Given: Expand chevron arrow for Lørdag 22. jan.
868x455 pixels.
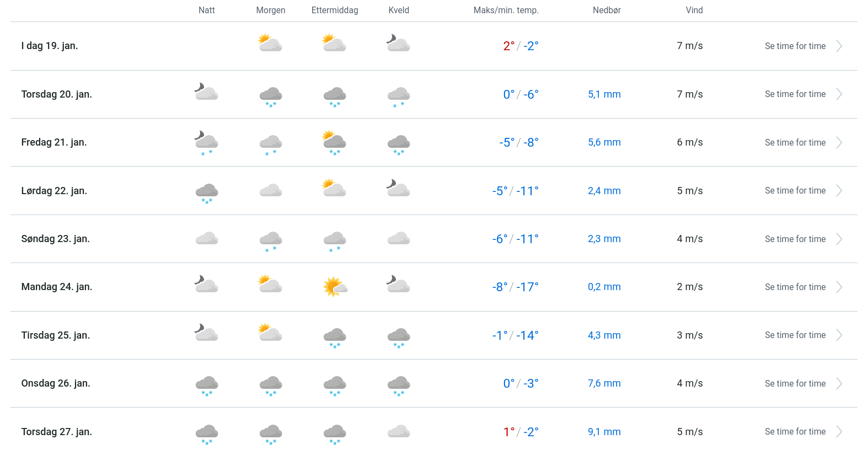Looking at the screenshot, I should pos(839,191).
